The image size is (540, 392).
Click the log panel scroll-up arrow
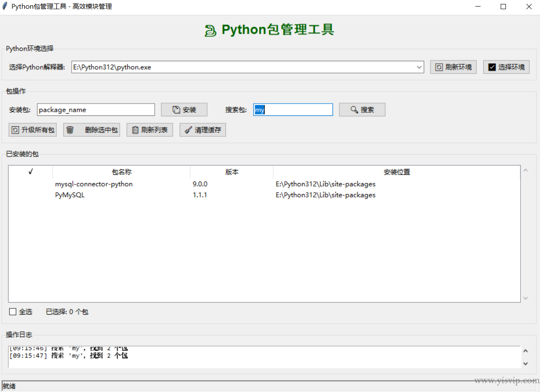[x=526, y=350]
